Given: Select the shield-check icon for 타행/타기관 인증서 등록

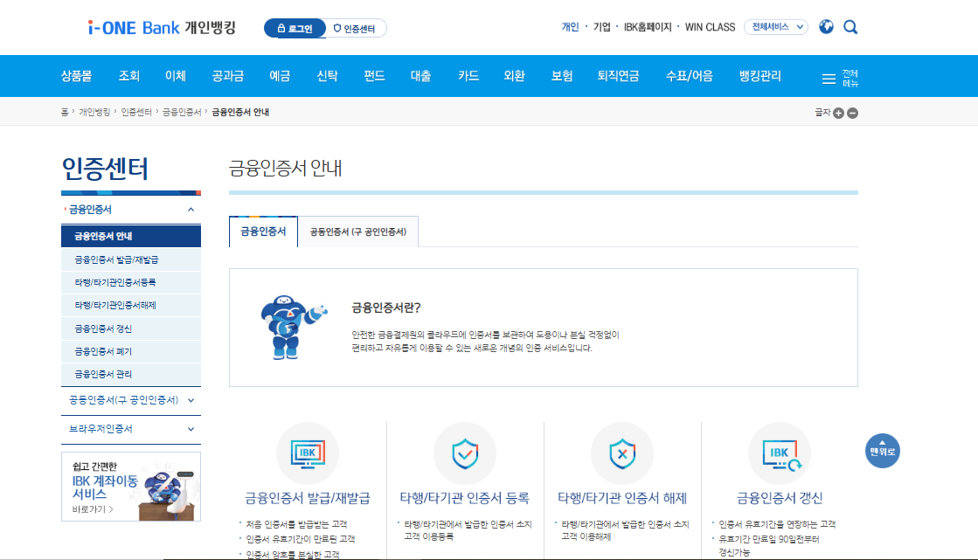Looking at the screenshot, I should 465,453.
